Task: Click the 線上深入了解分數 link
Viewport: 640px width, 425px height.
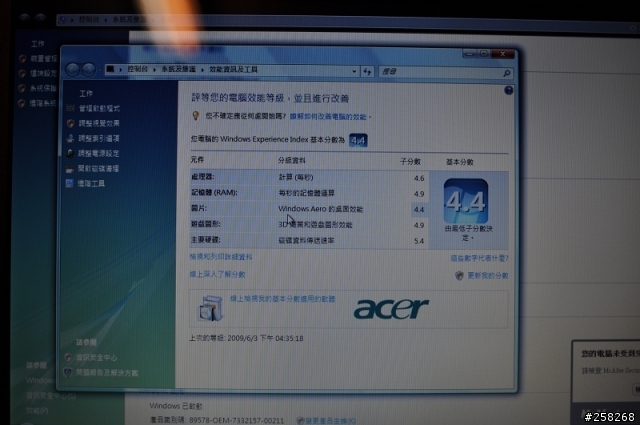Action: (x=217, y=274)
